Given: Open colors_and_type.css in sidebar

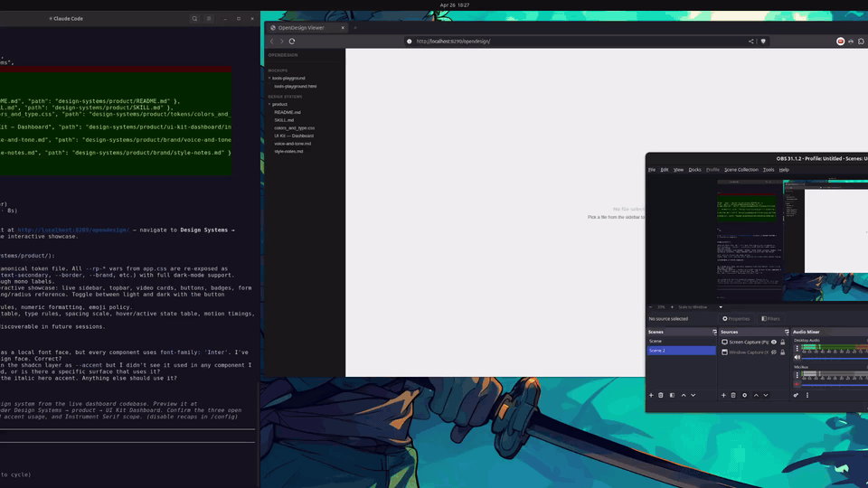Looking at the screenshot, I should tap(294, 127).
